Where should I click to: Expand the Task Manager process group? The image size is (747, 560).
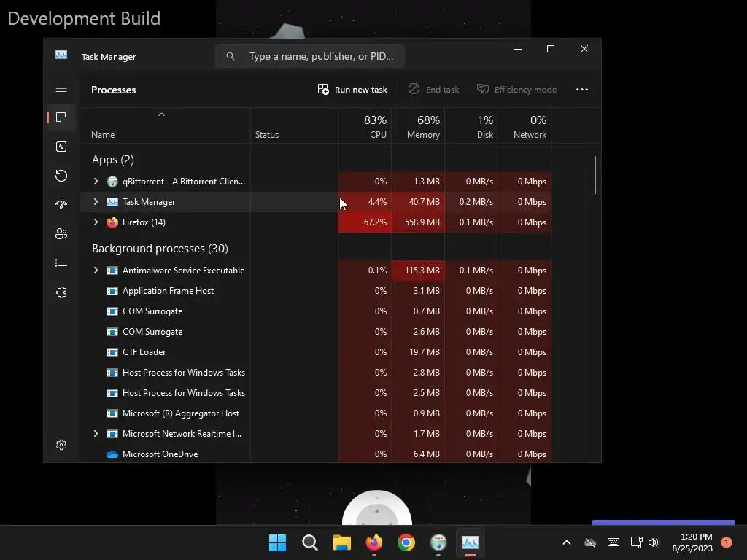96,202
